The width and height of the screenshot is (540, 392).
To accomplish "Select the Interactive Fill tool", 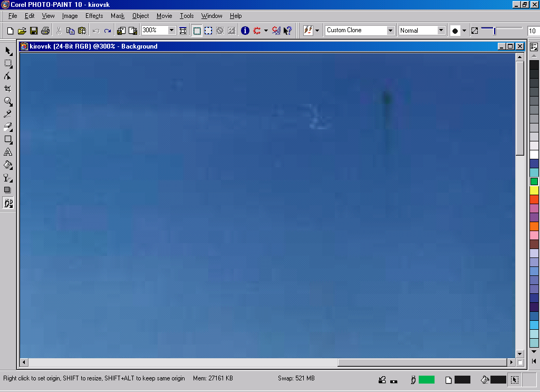I will 8,177.
